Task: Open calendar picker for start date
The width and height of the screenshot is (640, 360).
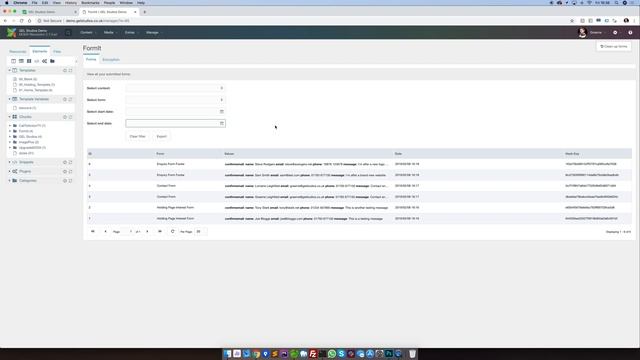Action: pyautogui.click(x=222, y=111)
